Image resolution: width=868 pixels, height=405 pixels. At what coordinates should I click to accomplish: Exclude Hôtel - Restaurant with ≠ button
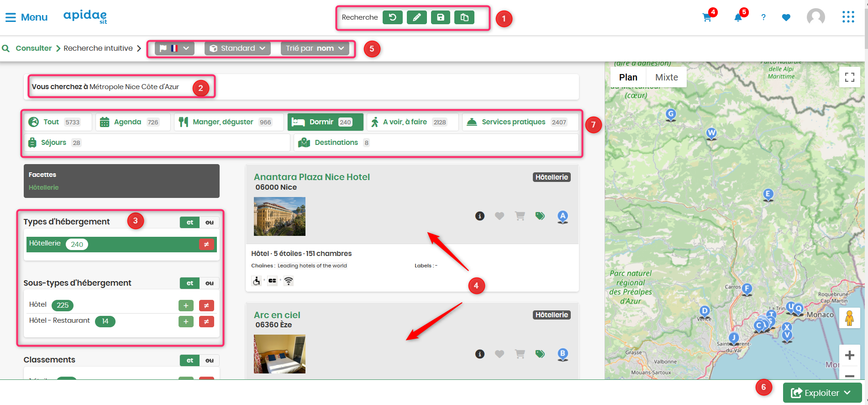tap(206, 321)
